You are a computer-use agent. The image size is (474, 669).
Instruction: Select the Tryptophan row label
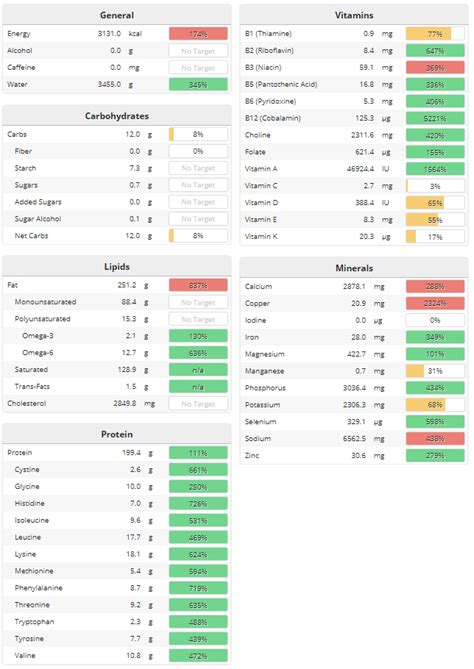click(x=34, y=622)
